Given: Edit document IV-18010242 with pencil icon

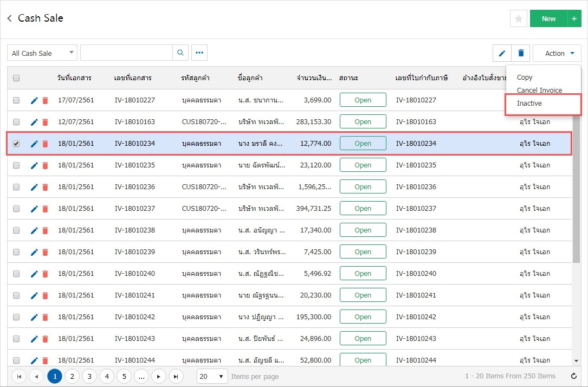Looking at the screenshot, I should 34,317.
